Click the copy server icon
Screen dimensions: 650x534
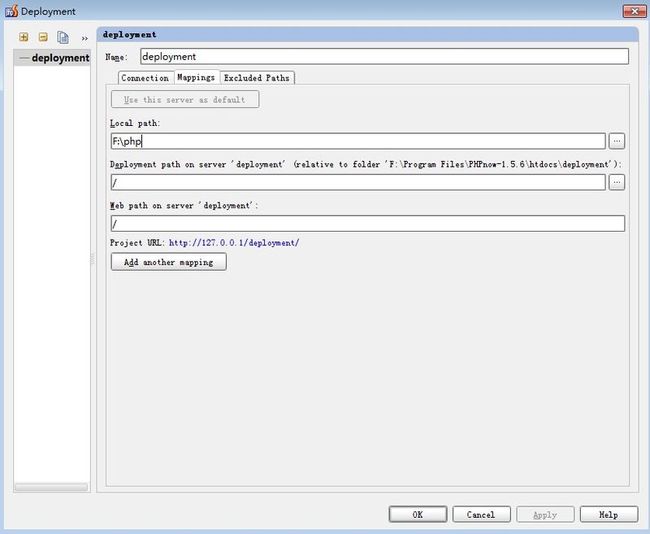63,37
